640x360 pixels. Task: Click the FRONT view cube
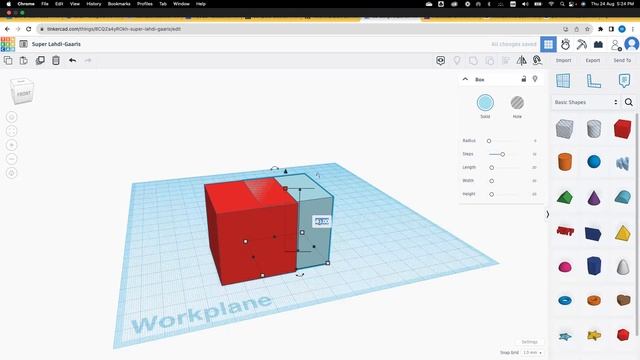22,91
